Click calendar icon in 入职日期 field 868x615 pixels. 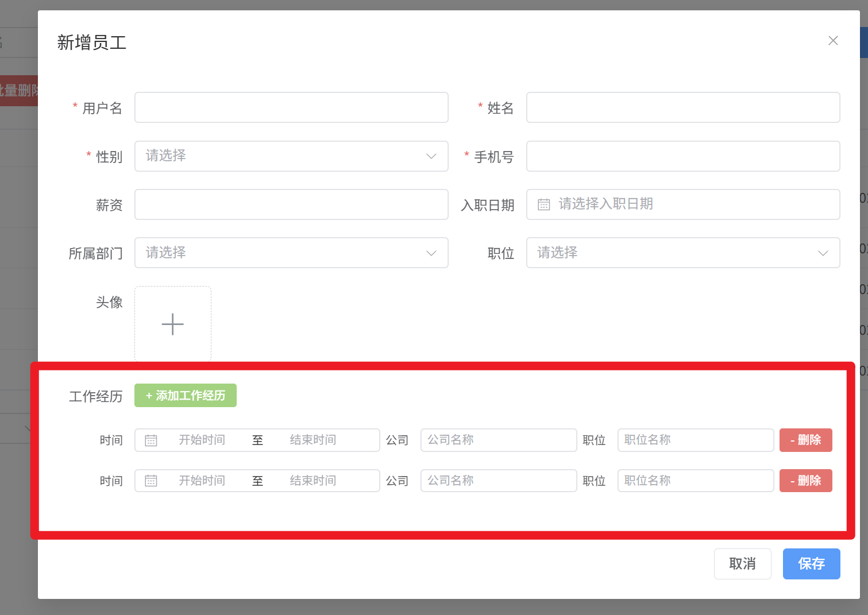pyautogui.click(x=543, y=204)
